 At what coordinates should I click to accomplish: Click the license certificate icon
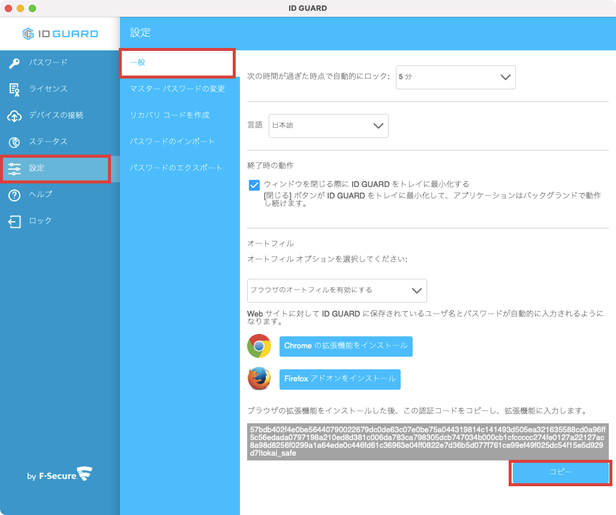click(x=15, y=90)
